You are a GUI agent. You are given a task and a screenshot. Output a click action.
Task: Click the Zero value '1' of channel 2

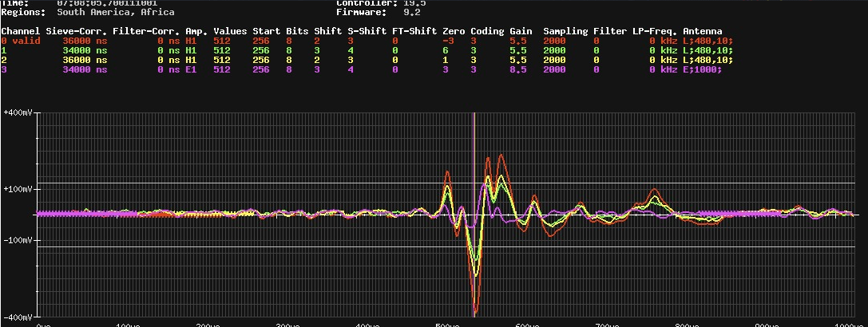pyautogui.click(x=446, y=60)
